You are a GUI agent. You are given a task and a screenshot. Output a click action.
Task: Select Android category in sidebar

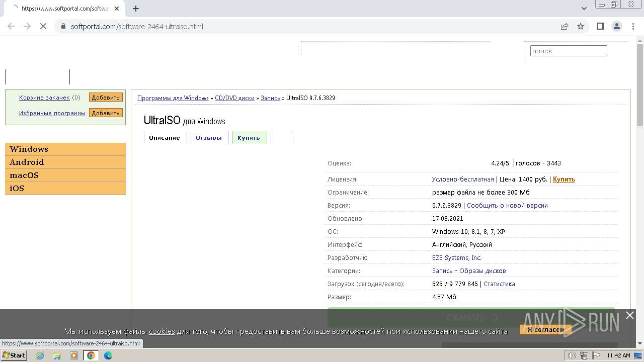click(65, 162)
